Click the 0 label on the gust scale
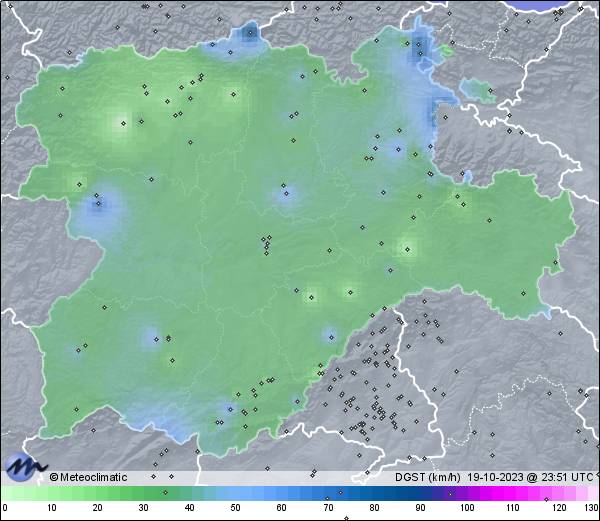The width and height of the screenshot is (600, 521). (x=5, y=508)
